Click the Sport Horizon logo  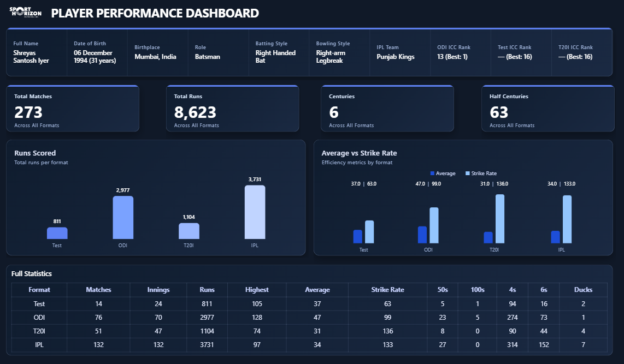[x=26, y=12]
